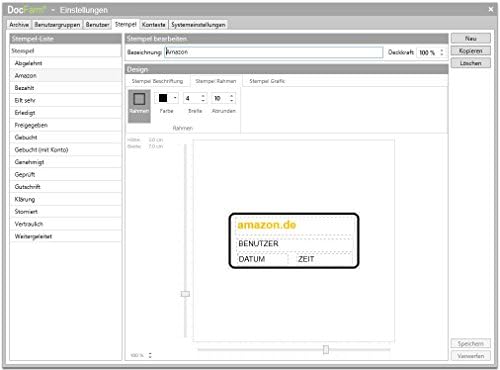Viewport: 500px width, 370px height.
Task: Select the Stempel tab
Action: (126, 24)
